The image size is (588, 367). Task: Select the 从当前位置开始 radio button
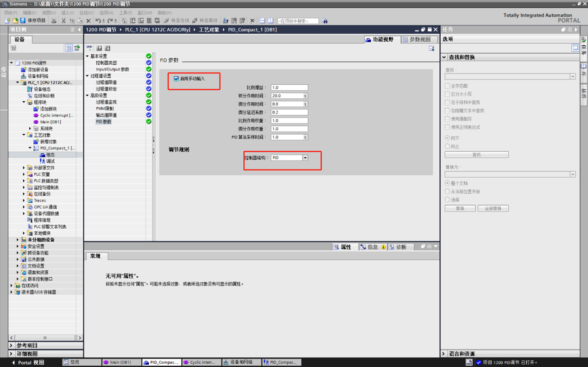447,192
